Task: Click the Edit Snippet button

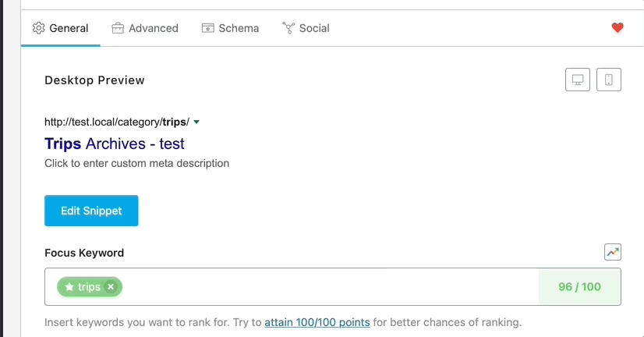Action: click(91, 211)
